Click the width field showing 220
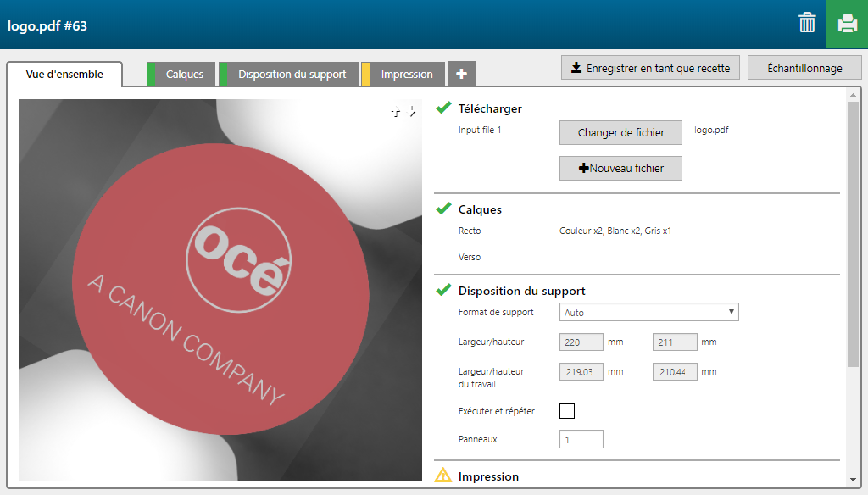Screen dimensions: 868x495 click(x=581, y=342)
